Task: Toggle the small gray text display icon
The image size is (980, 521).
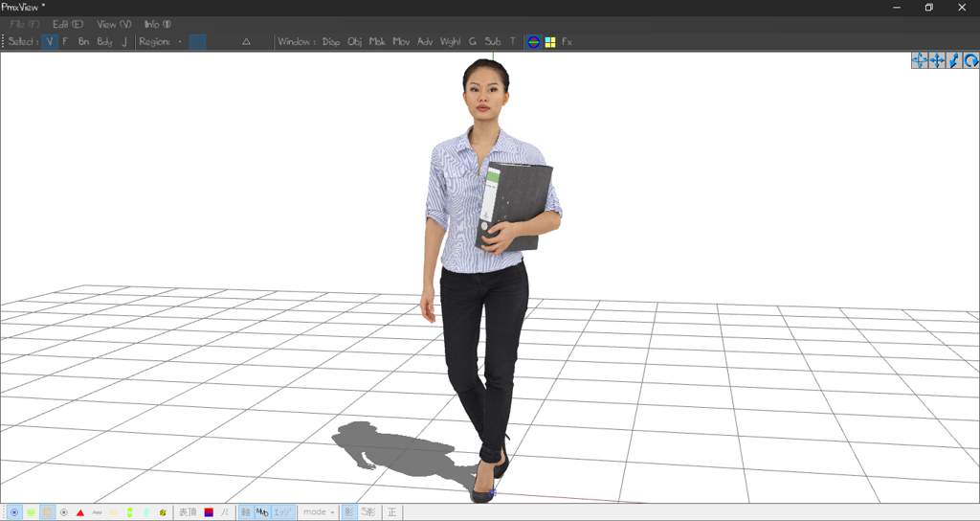Action: (97, 512)
